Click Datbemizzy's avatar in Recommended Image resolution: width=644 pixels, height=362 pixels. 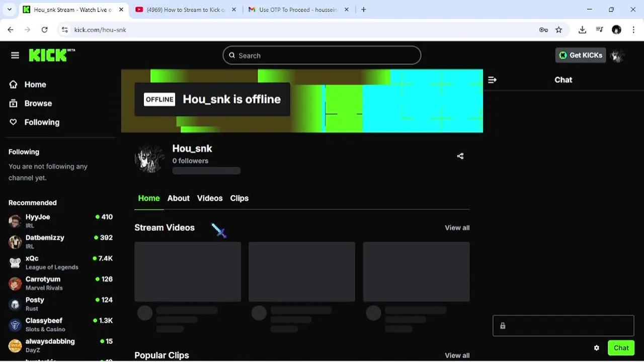pyautogui.click(x=15, y=242)
